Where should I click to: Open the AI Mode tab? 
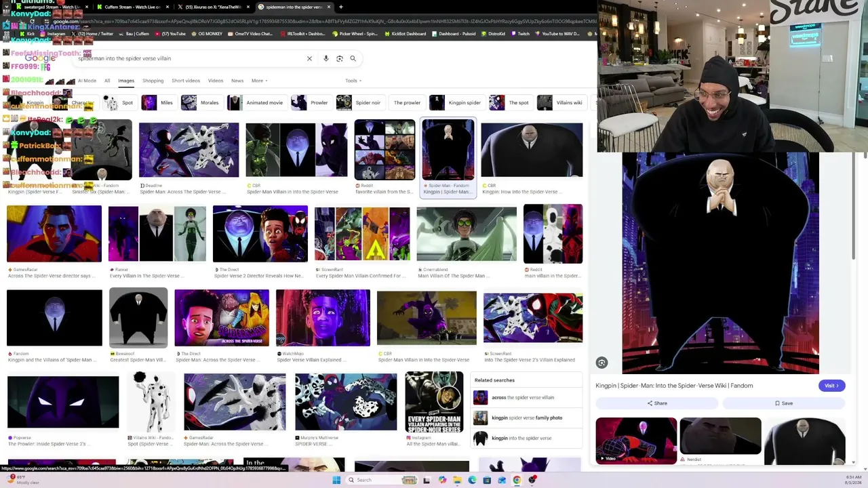tap(87, 81)
